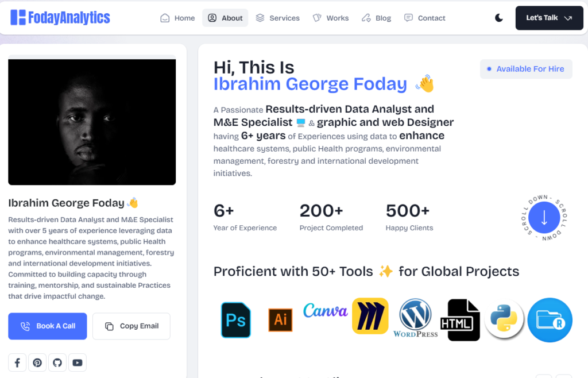Click the Book A Call button
Screen dimensions: 588x378
[48, 326]
